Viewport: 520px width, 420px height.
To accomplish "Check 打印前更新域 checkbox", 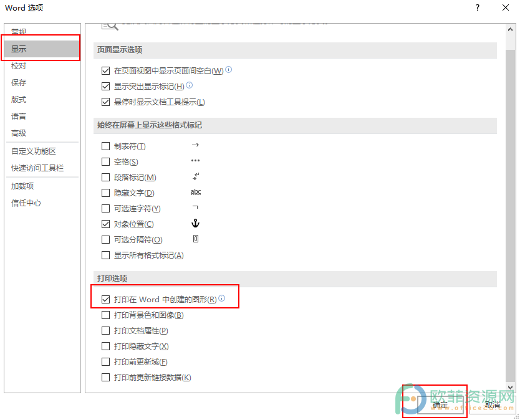I will point(105,361).
